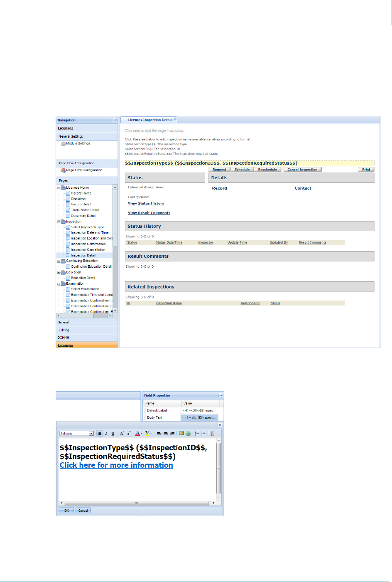Open Select Inspection Type page
This screenshot has height=582, width=392.
coord(88,227)
